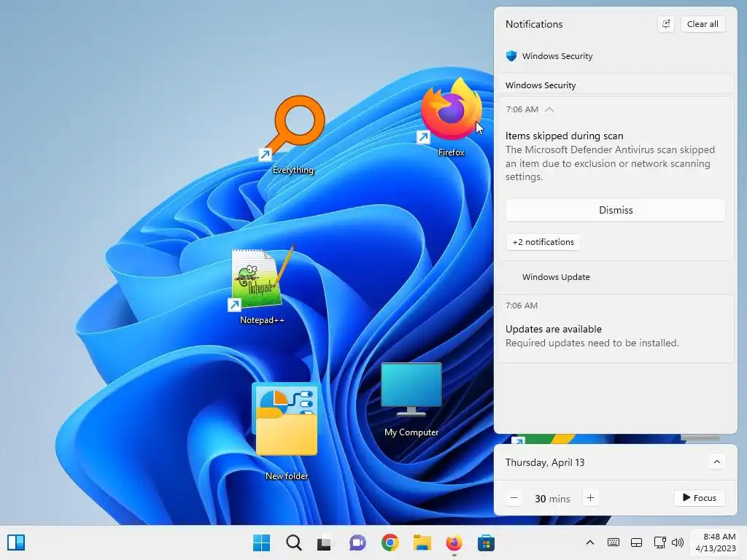Viewport: 747px width, 560px height.
Task: Click the Thursday, April 13 date text
Action: 544,462
